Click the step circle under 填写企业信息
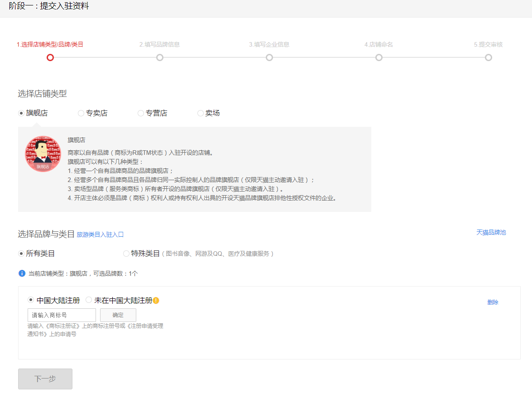 (269, 58)
